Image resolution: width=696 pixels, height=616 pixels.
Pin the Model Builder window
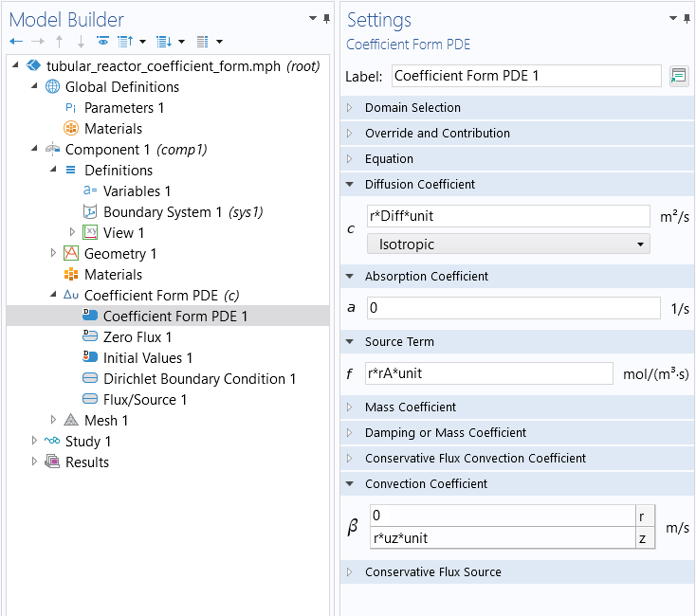(327, 19)
